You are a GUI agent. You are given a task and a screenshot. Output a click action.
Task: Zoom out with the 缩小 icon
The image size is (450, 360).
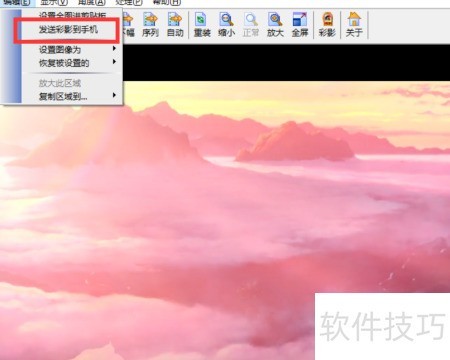[226, 24]
